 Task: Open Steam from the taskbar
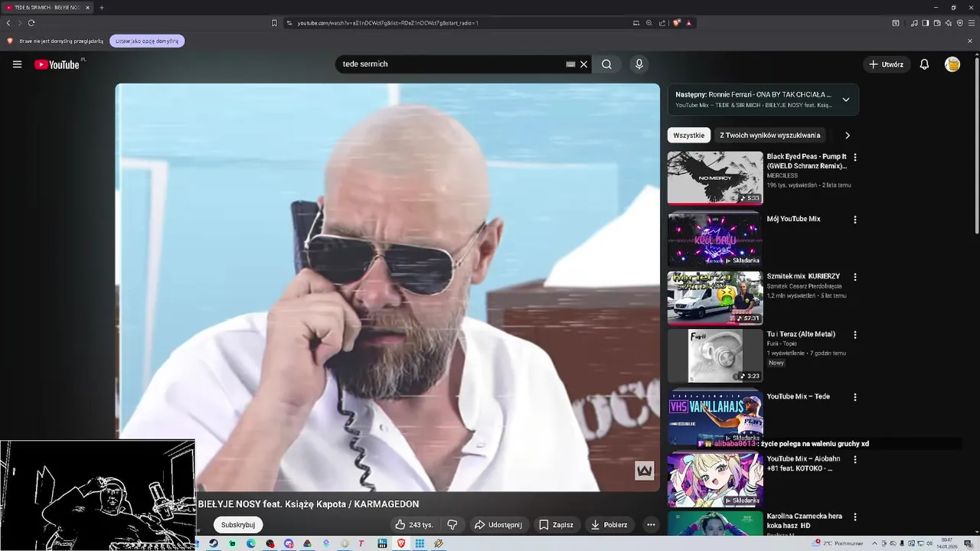[x=214, y=543]
